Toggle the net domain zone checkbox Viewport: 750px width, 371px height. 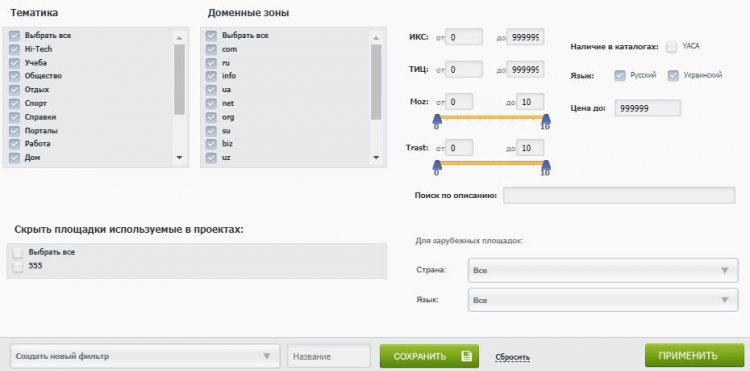click(x=211, y=103)
